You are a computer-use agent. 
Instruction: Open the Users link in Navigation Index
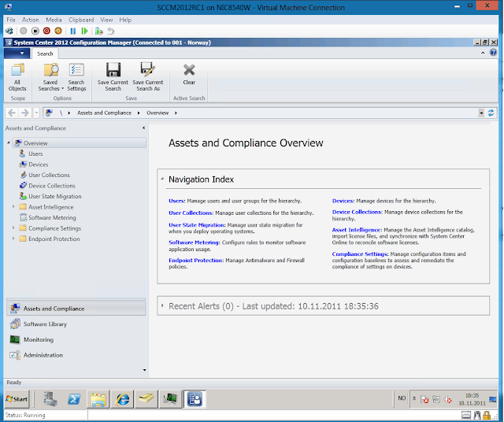click(x=176, y=201)
